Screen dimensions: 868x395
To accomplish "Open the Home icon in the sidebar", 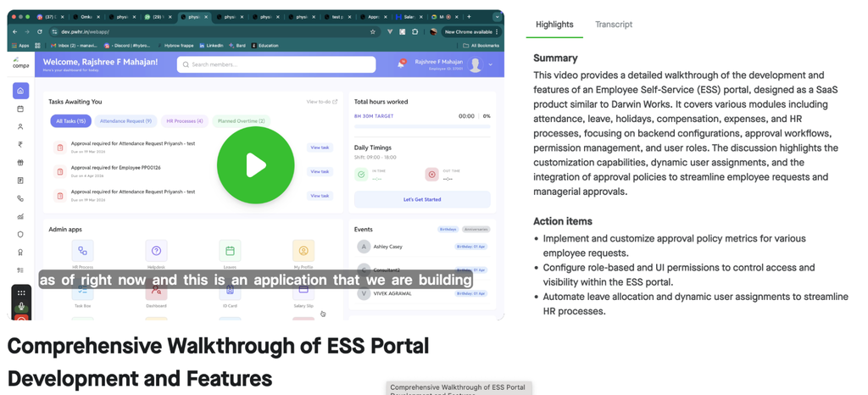I will 20,91.
